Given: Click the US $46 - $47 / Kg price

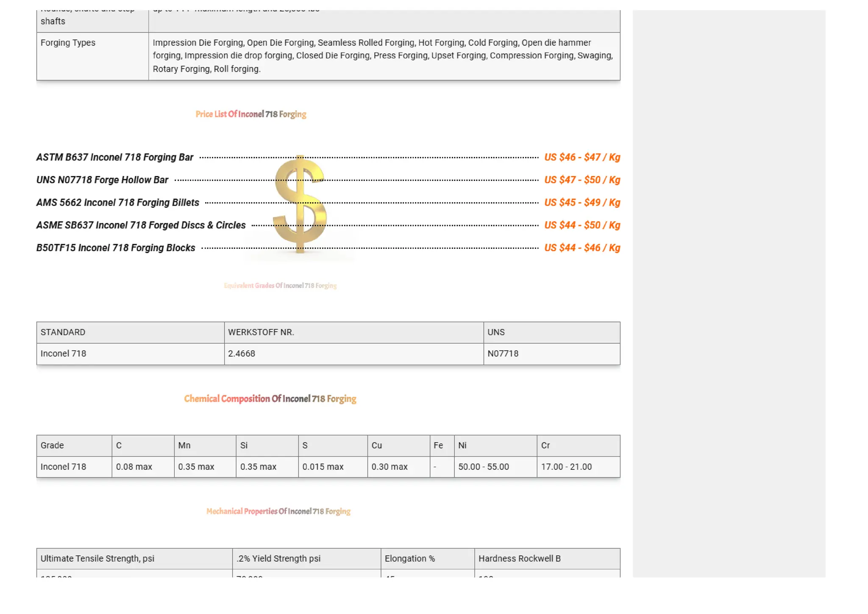Looking at the screenshot, I should (582, 157).
